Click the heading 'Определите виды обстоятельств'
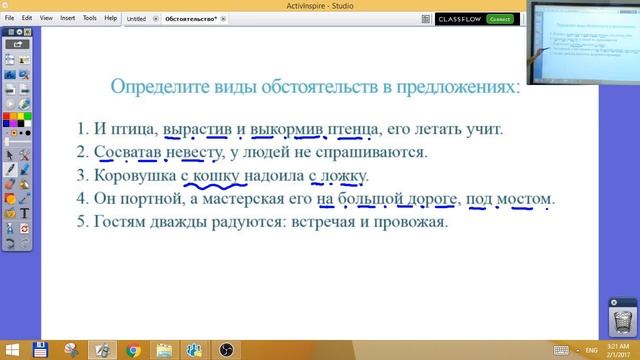The width and height of the screenshot is (640, 360). coord(316,87)
